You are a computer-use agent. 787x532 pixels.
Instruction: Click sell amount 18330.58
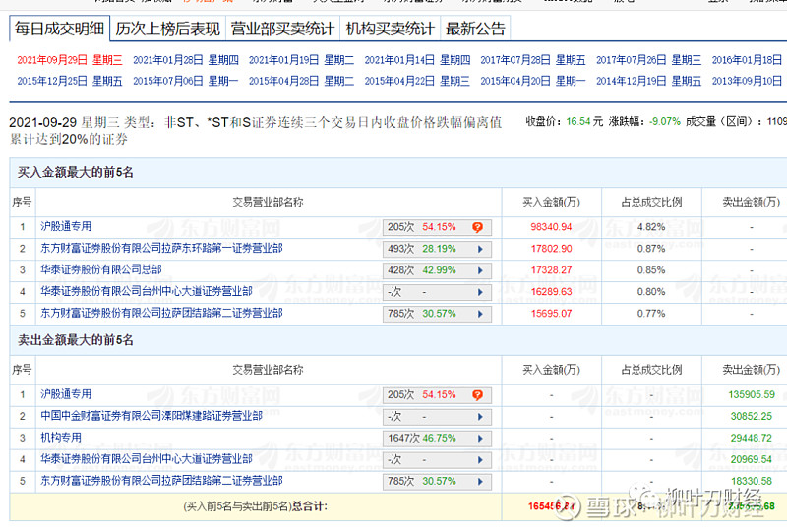coord(752,481)
